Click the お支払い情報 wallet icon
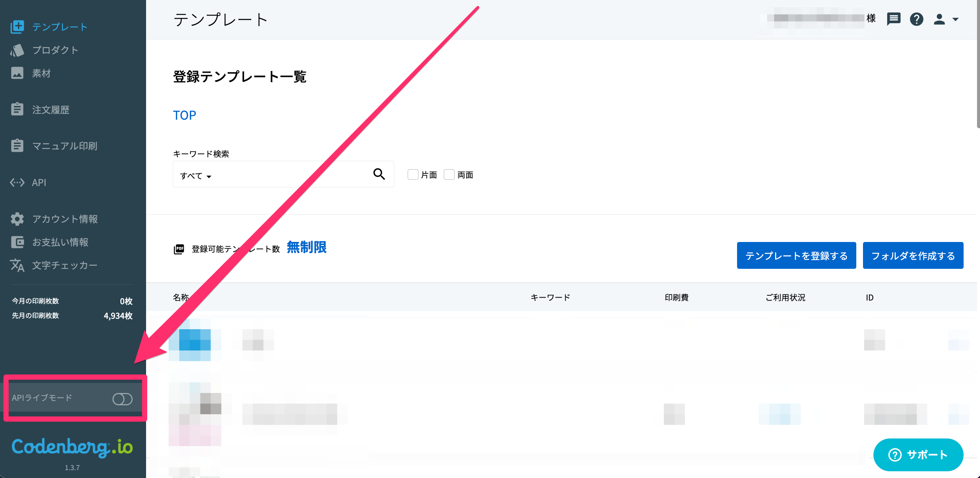The height and width of the screenshot is (478, 980). point(17,242)
